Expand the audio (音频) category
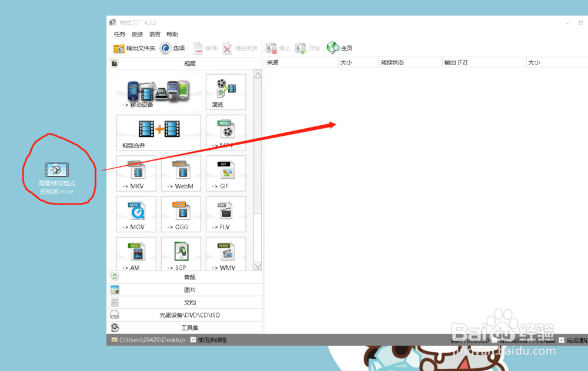 [x=185, y=277]
